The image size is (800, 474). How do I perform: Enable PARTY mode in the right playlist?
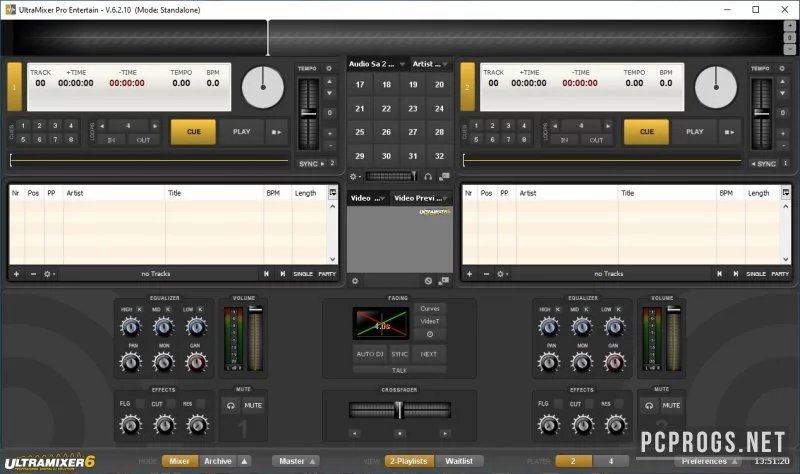pyautogui.click(x=780, y=274)
